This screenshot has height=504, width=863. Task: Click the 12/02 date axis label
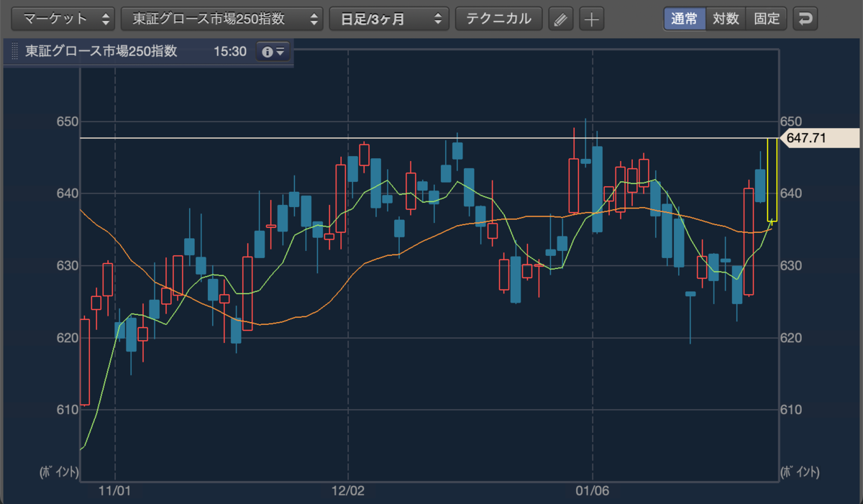(348, 492)
